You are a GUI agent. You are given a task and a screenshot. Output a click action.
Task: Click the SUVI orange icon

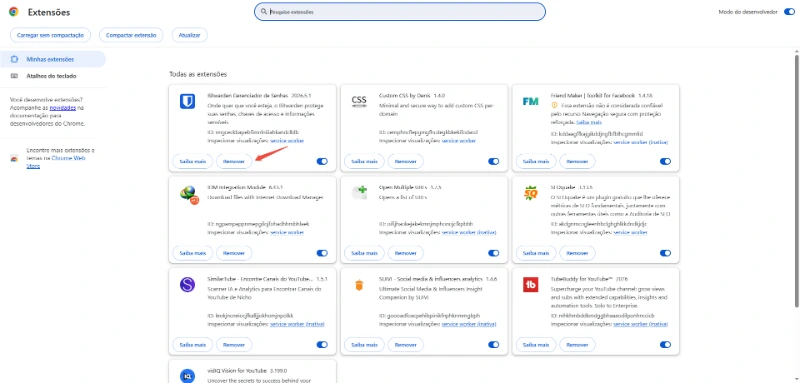pos(359,285)
